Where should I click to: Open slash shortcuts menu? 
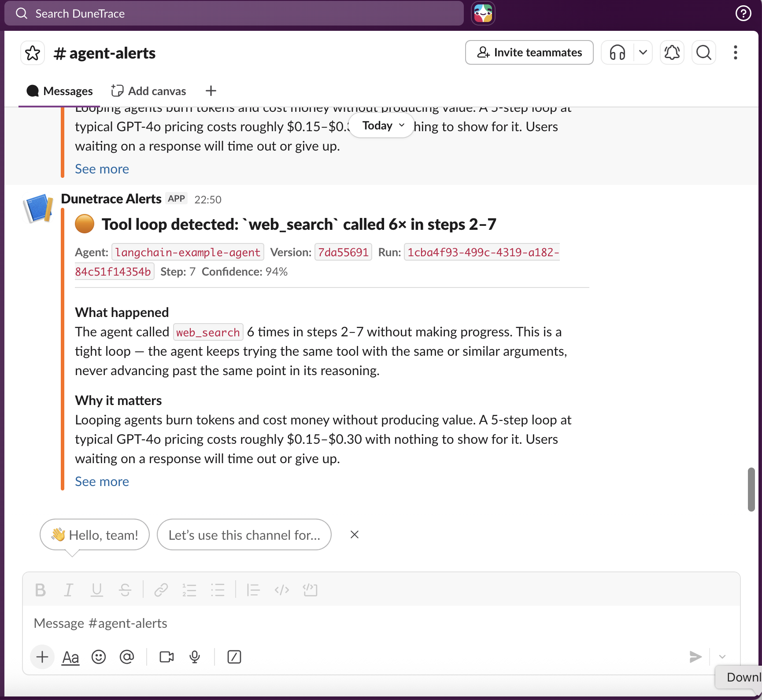point(234,657)
